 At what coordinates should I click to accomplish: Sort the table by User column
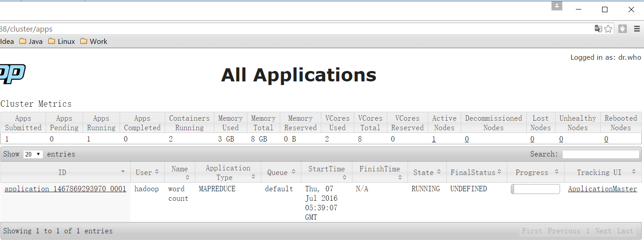click(147, 172)
